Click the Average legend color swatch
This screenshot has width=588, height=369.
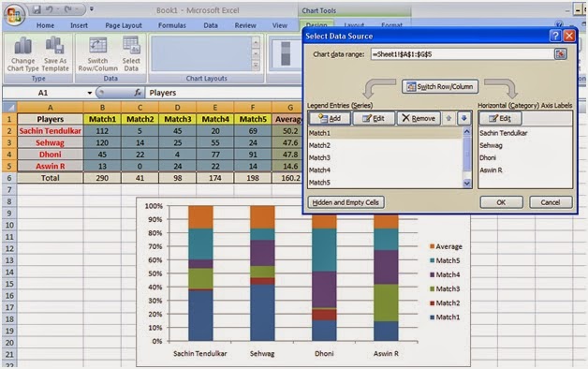tap(432, 246)
